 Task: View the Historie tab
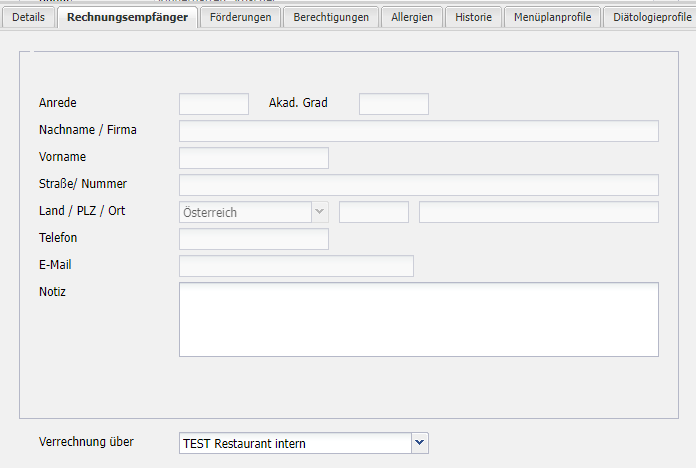point(473,17)
